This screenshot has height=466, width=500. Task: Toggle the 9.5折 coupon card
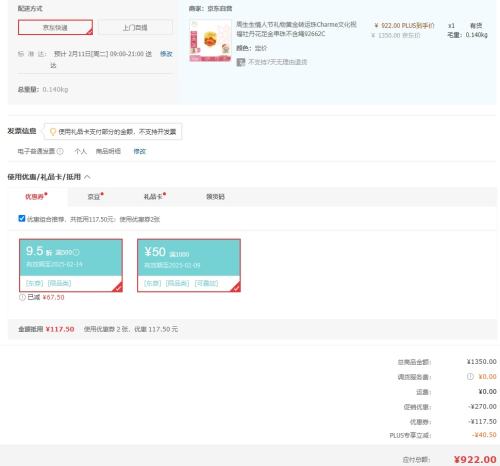pyautogui.click(x=71, y=265)
